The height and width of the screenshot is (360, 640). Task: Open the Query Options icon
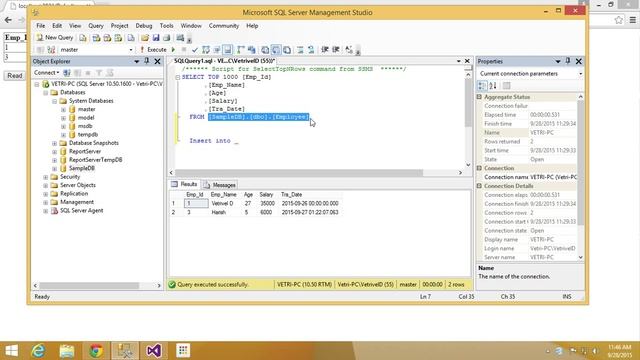pyautogui.click(x=217, y=50)
